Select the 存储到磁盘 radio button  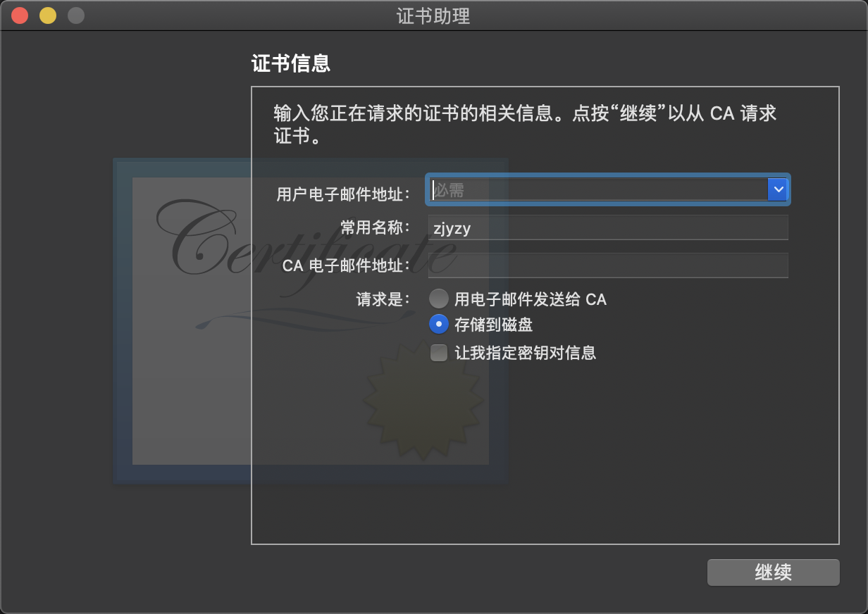(438, 324)
